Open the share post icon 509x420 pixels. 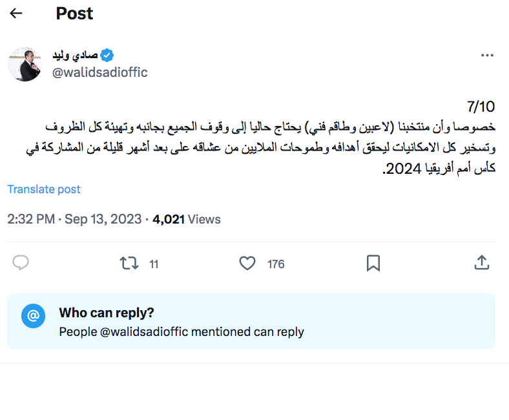coord(481,263)
